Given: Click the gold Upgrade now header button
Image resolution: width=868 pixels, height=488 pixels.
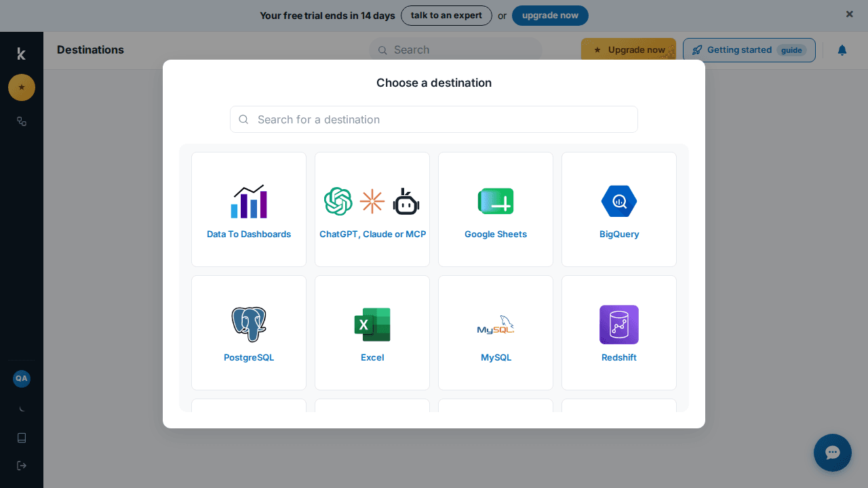Looking at the screenshot, I should pyautogui.click(x=629, y=50).
